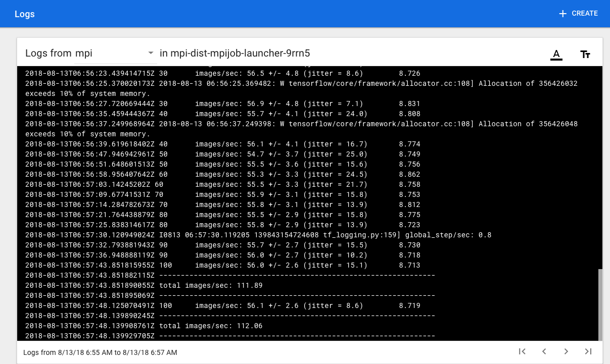Click log line with timestamp 06:56:35.459444367Z
Image resolution: width=610 pixels, height=364 pixels.
(223, 114)
